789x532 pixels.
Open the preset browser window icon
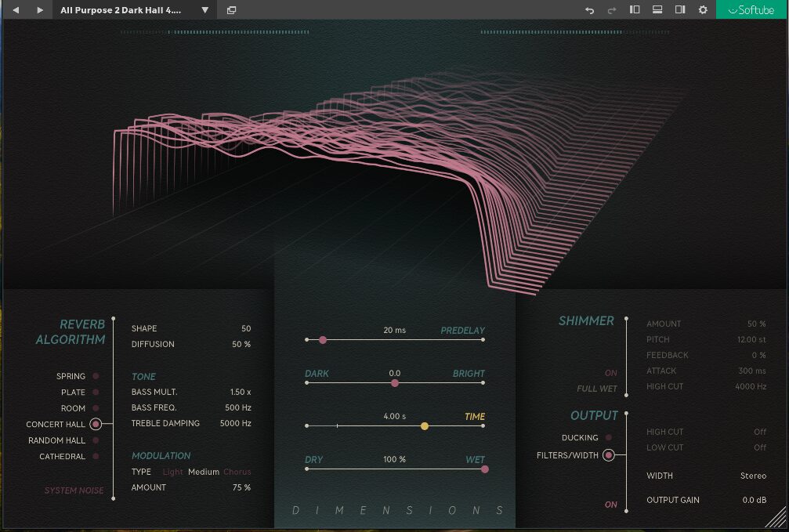coord(231,10)
